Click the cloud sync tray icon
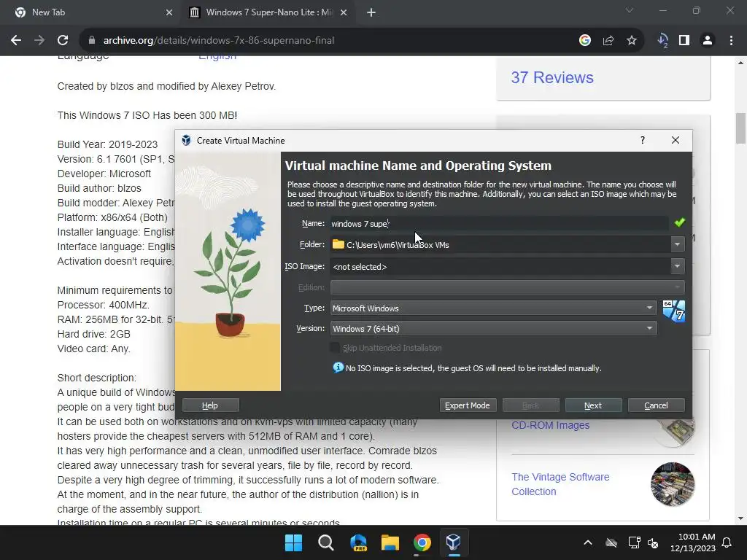747x560 pixels. tap(611, 542)
